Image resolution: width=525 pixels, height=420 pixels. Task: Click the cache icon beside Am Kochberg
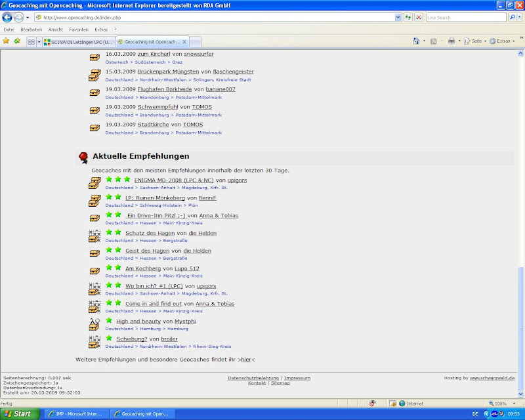[94, 271]
